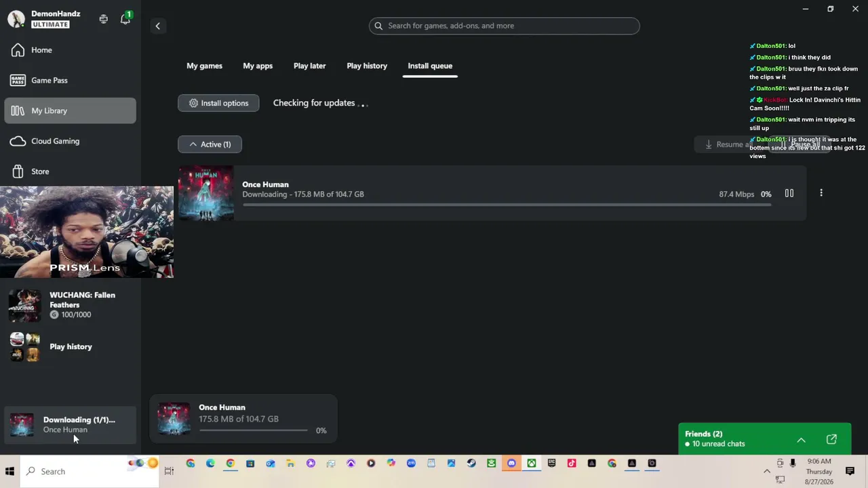Screen dimensions: 868x488
Task: Switch to My games tab
Action: [204, 66]
